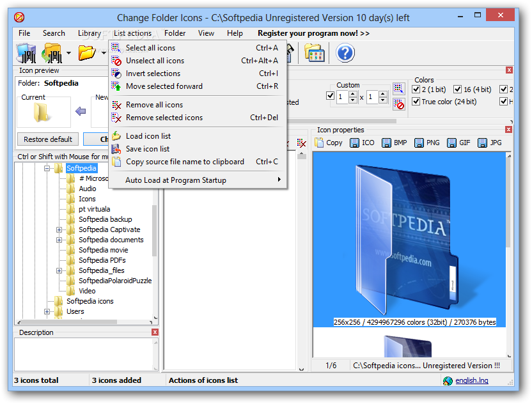
Task: Expand the Softpedia_files folder
Action: (x=59, y=270)
